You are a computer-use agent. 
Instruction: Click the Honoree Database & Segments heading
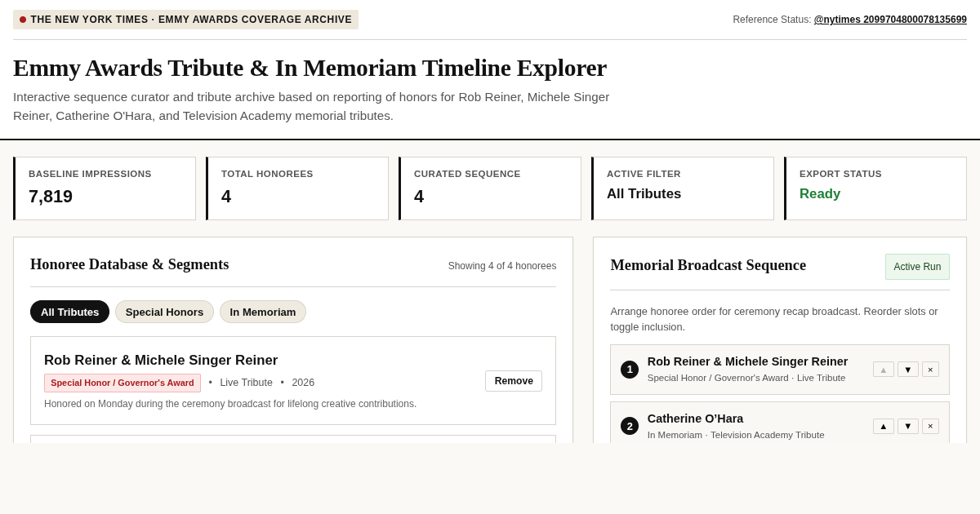130,264
